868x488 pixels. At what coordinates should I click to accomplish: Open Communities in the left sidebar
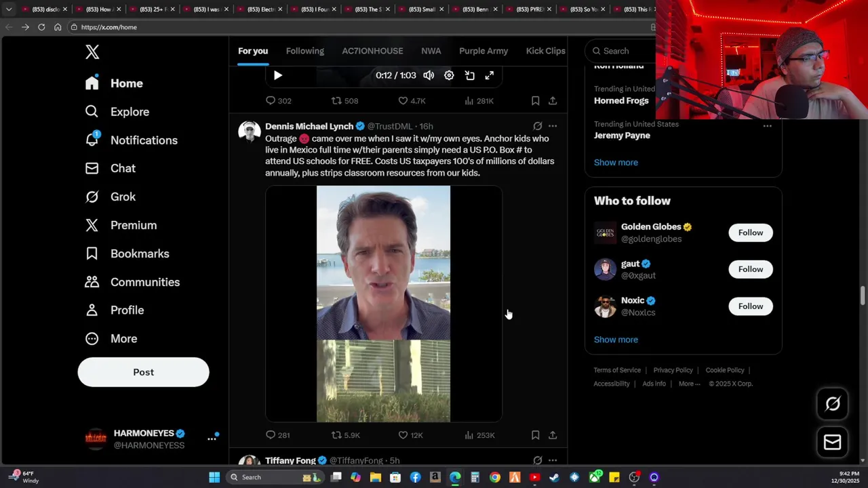(132, 282)
